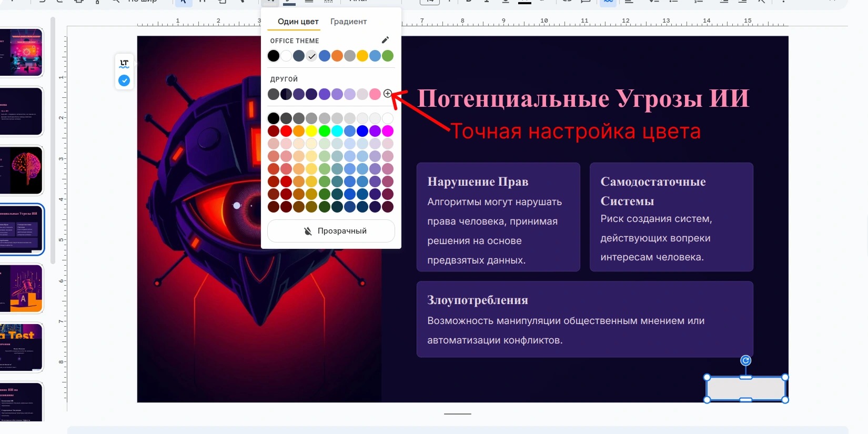Screen dimensions: 868x434
Task: Open custom color picker plus icon
Action: (x=388, y=94)
